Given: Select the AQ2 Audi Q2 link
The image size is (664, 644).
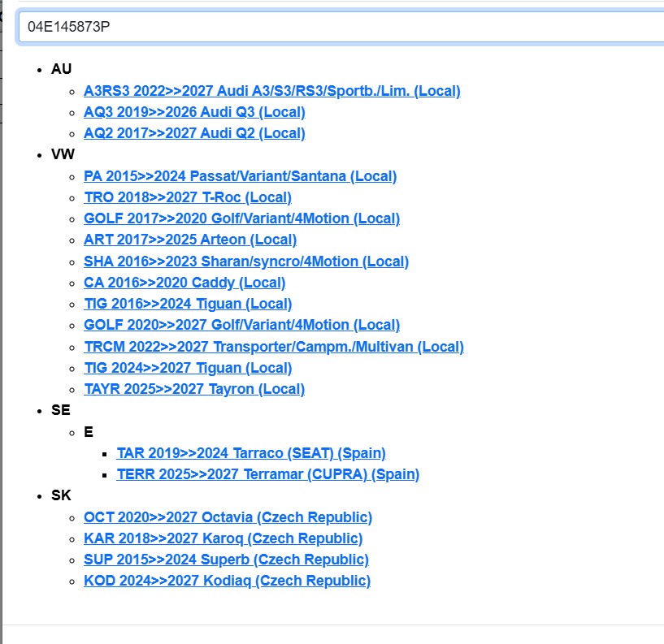Looking at the screenshot, I should coord(194,133).
